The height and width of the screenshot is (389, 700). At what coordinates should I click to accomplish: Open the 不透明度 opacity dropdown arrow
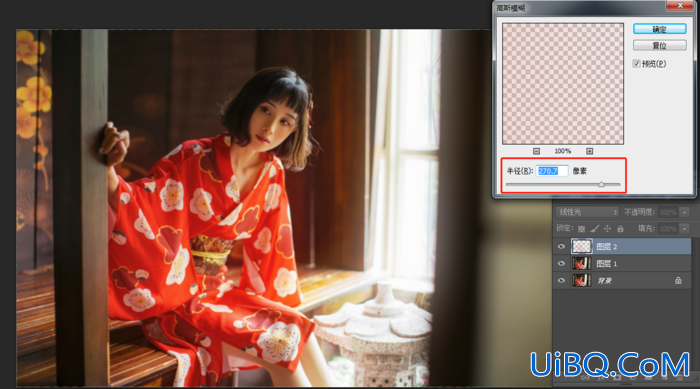coord(684,213)
